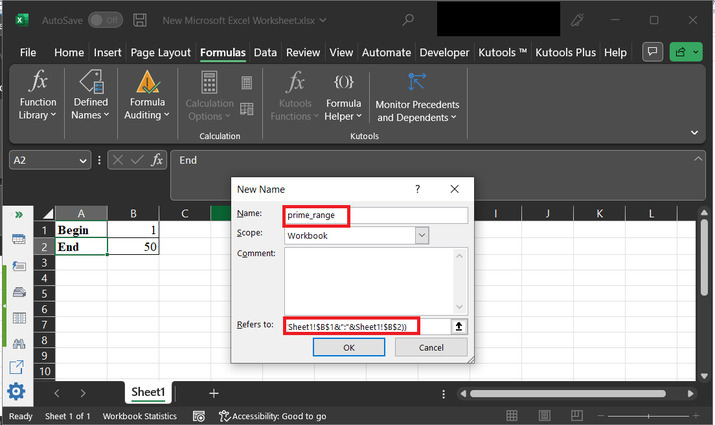
Task: Click the Select All triangle corner of sheet
Action: pos(48,213)
